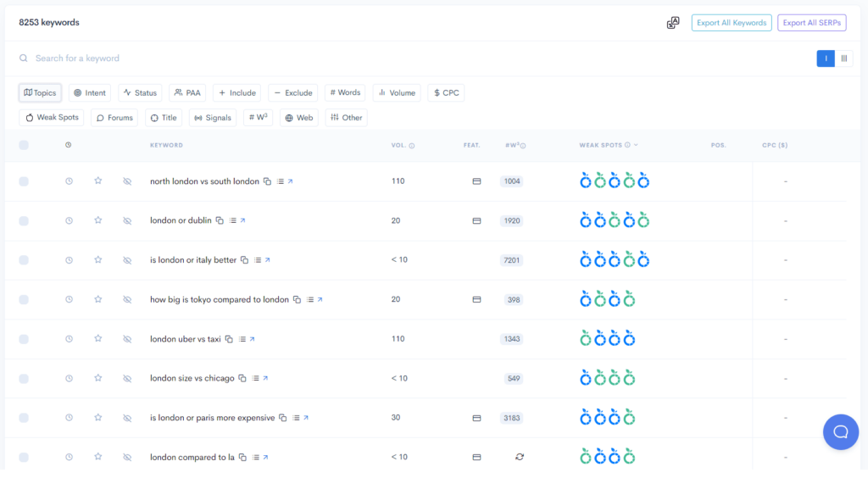Screen dimensions: 868x478
Task: Open the Words filter
Action: [x=346, y=93]
